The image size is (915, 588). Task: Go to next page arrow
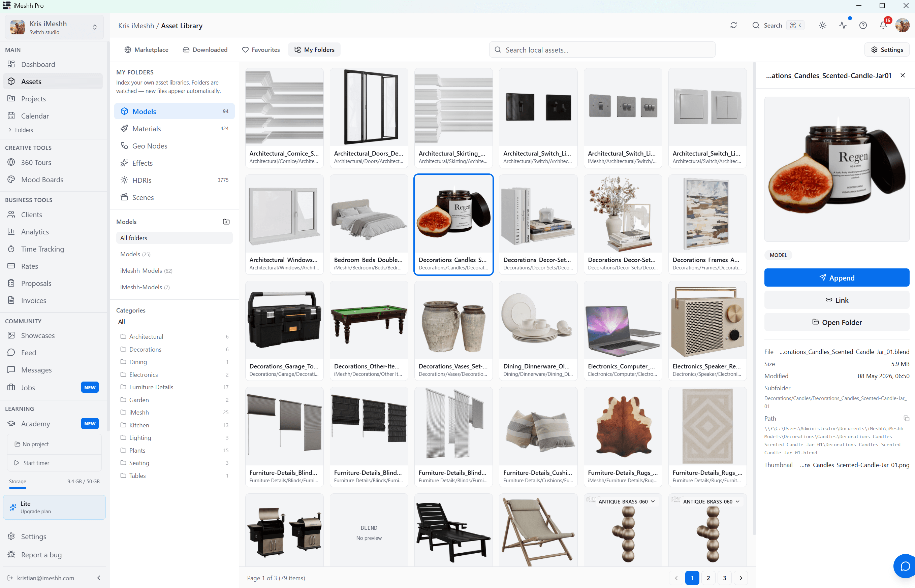pos(741,578)
